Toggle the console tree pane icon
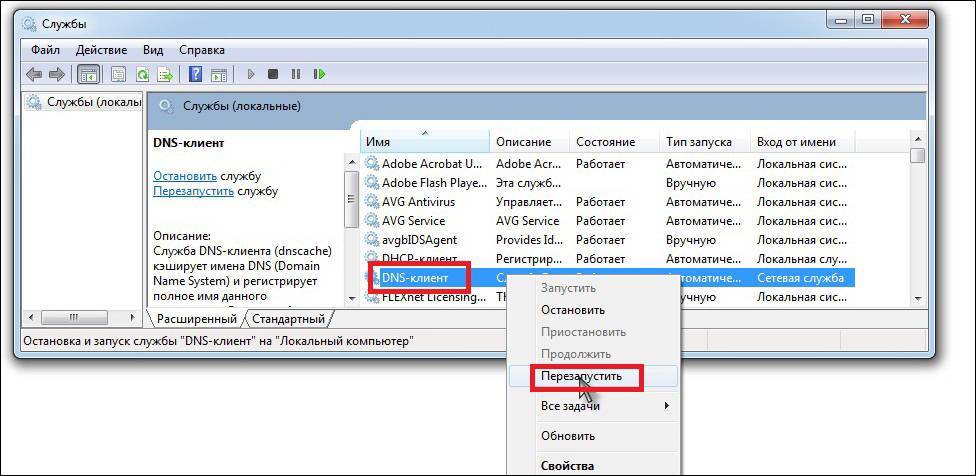976x476 pixels. click(88, 74)
